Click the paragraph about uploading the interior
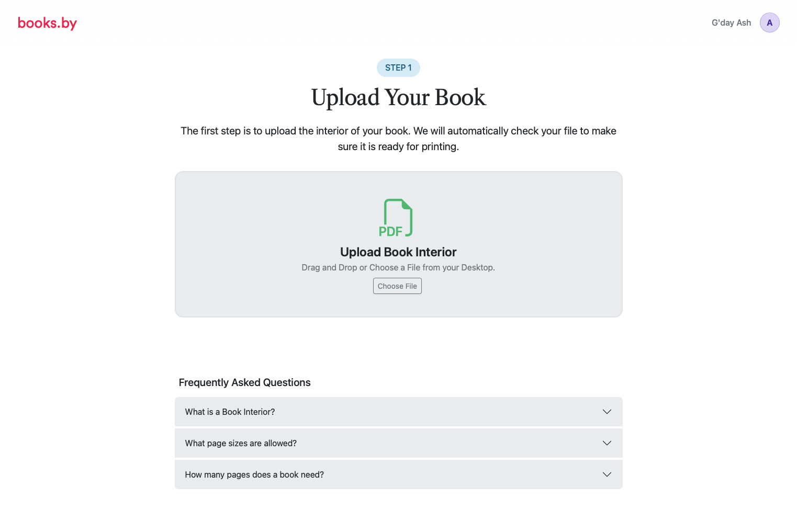 click(x=398, y=139)
